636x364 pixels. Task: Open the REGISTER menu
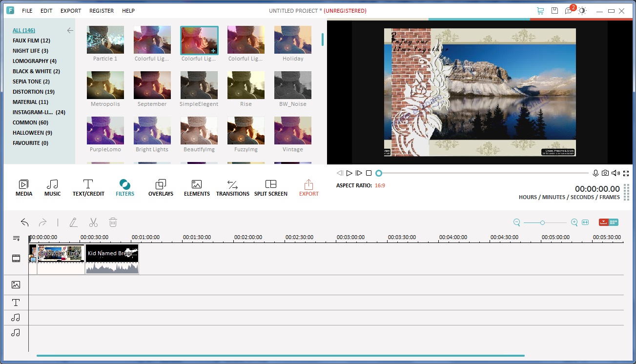pyautogui.click(x=102, y=10)
